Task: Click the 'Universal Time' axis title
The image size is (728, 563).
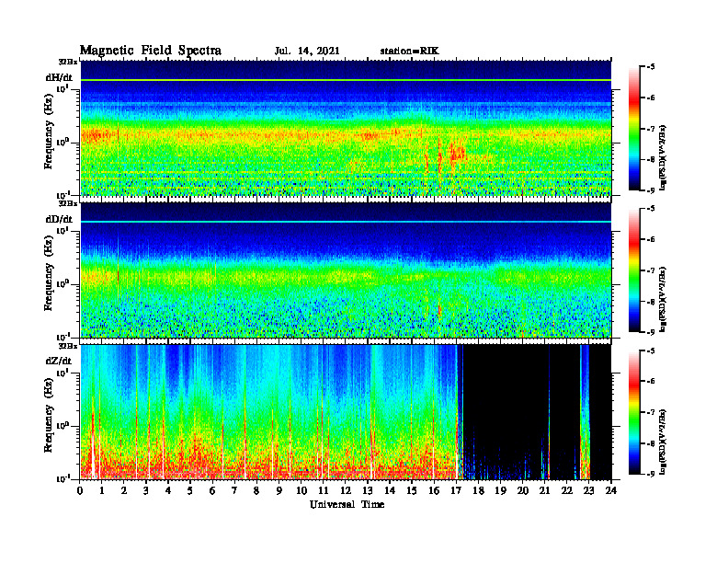Action: coord(347,505)
